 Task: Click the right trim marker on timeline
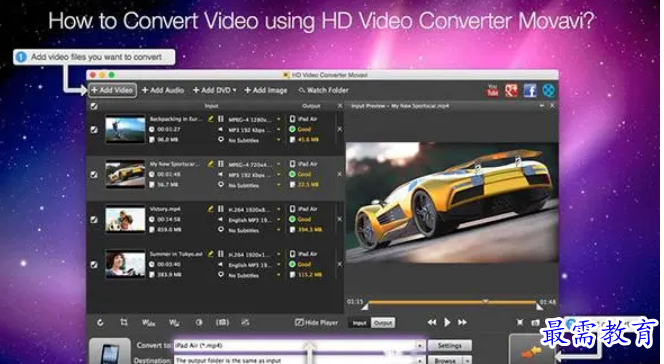539,306
